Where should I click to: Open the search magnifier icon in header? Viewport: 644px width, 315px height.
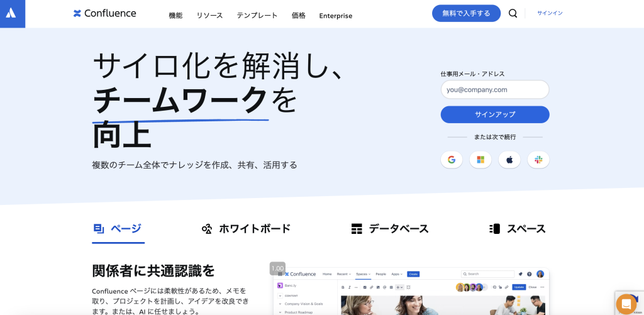pos(513,14)
